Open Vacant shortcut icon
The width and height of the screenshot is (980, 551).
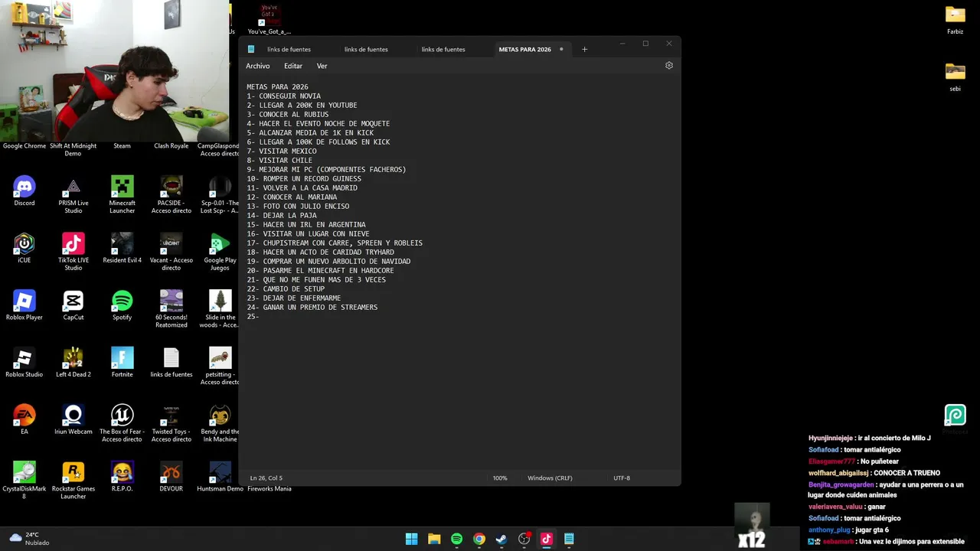pos(171,253)
